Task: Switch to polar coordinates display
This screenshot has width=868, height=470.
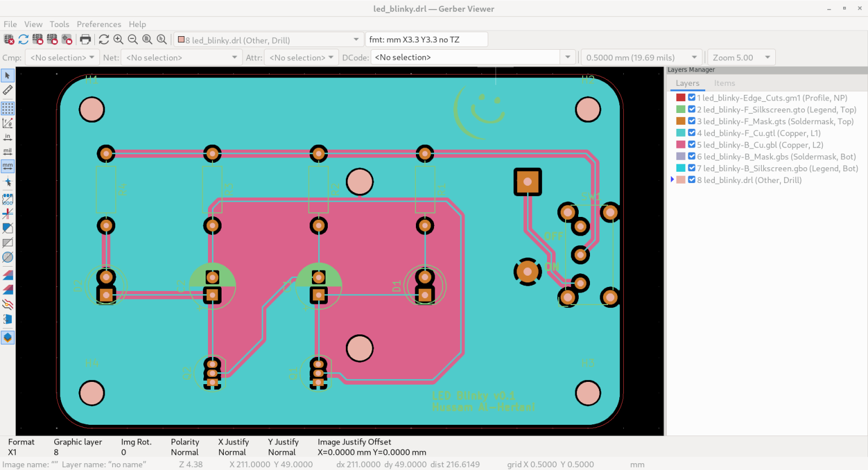Action: (8, 123)
